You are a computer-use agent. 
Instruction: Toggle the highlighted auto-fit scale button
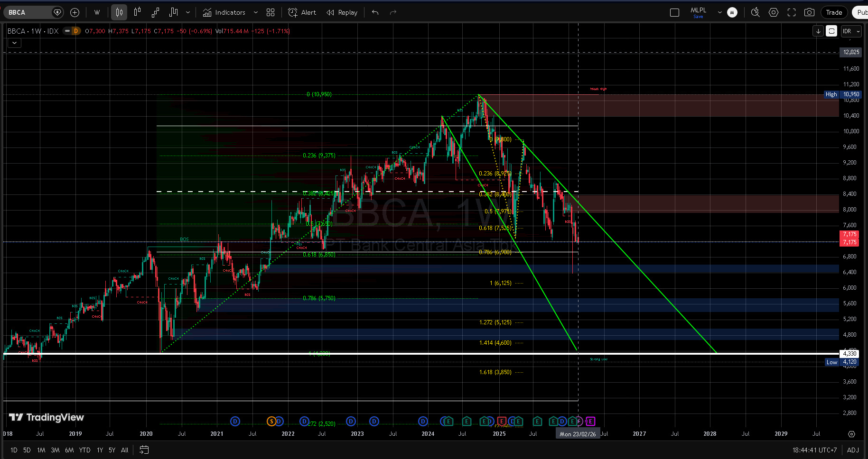831,31
